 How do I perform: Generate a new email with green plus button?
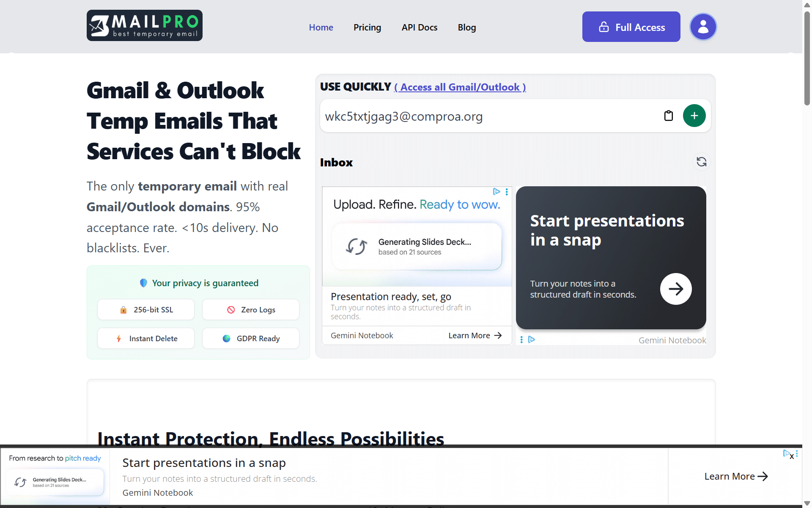coord(694,116)
